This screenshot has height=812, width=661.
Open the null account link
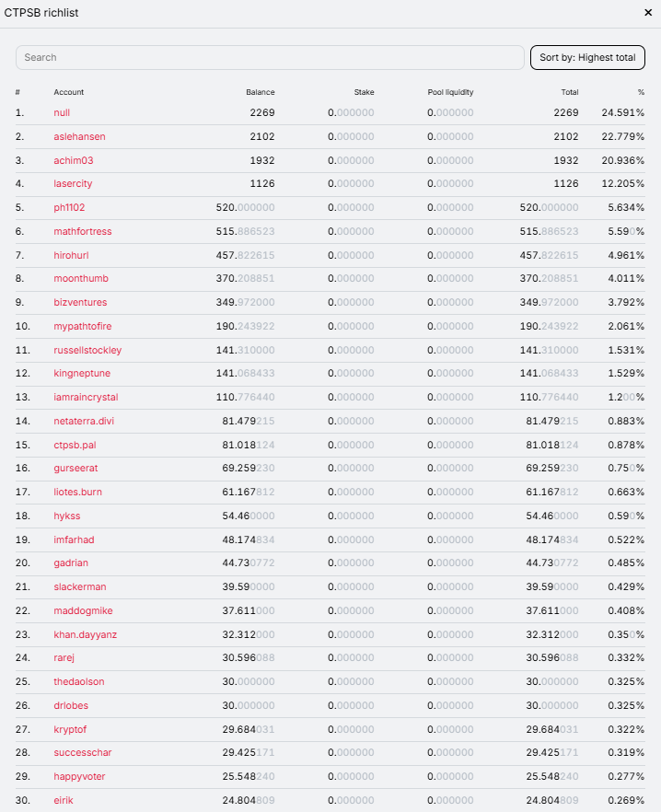(62, 112)
